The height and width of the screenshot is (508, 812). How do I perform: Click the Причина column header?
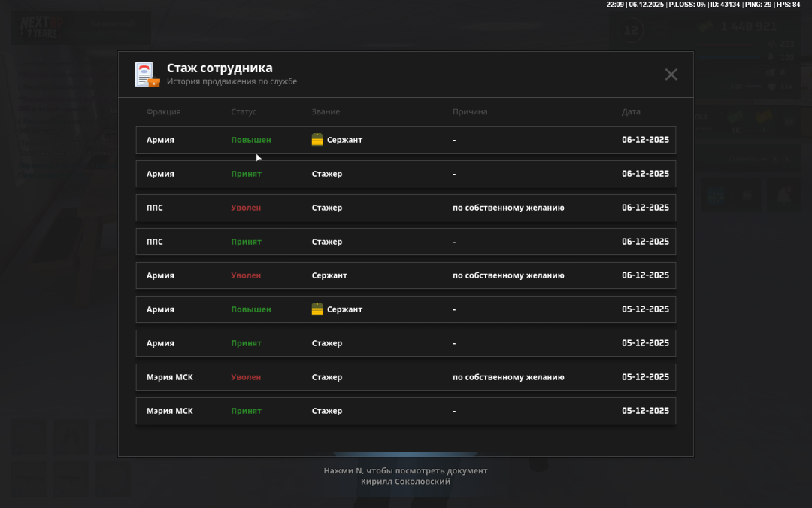pos(470,112)
